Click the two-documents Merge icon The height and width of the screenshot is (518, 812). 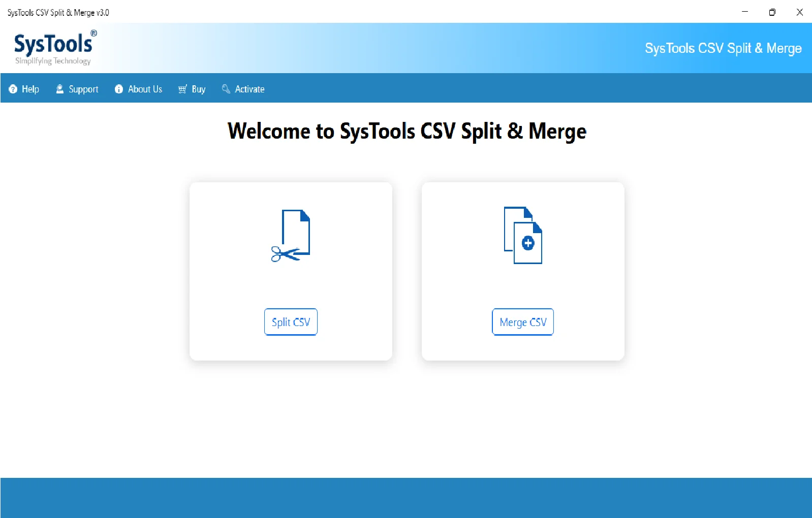point(523,235)
